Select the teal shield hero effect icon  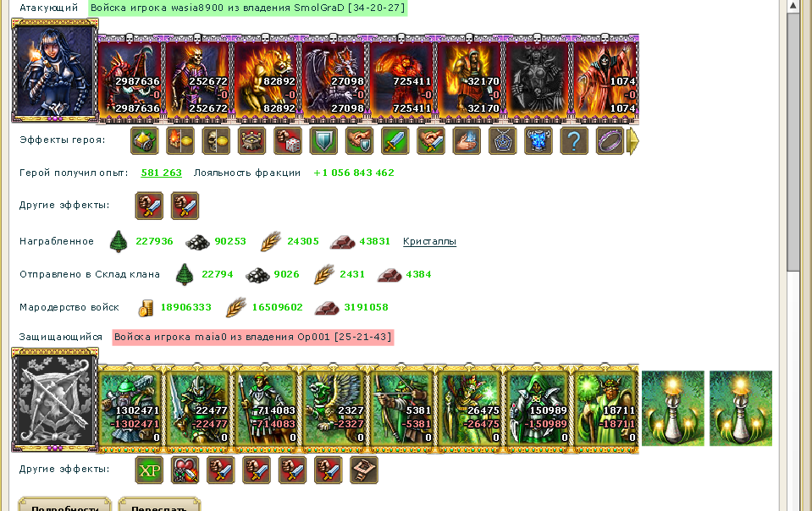[x=323, y=140]
